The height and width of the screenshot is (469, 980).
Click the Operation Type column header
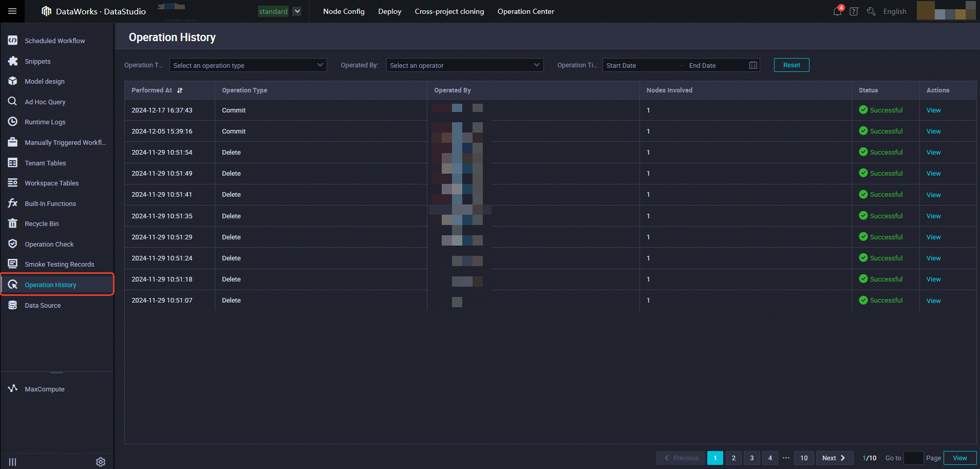(244, 90)
